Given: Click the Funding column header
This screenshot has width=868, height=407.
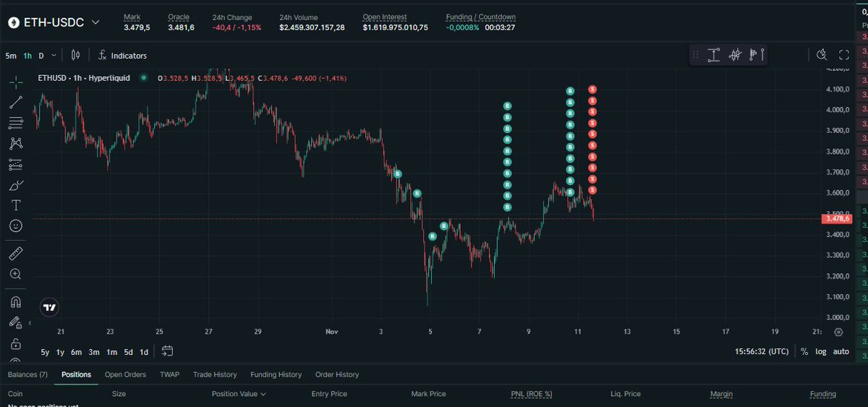Looking at the screenshot, I should (823, 394).
